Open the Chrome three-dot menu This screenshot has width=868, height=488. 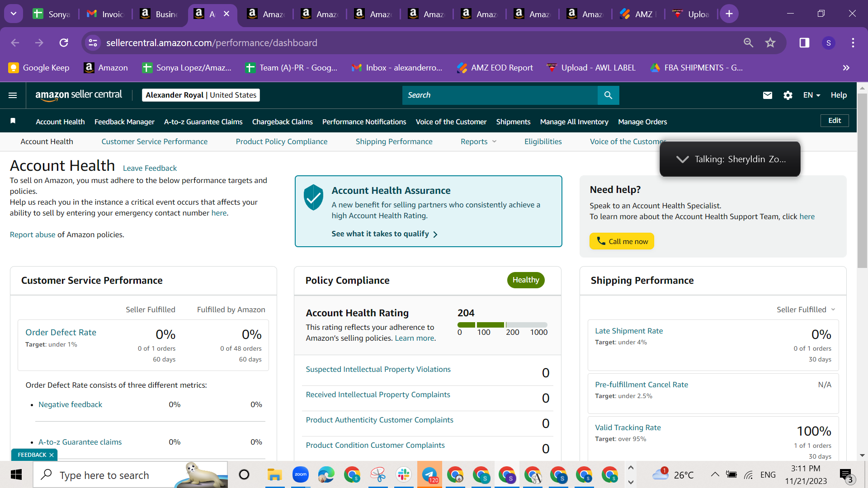click(853, 42)
